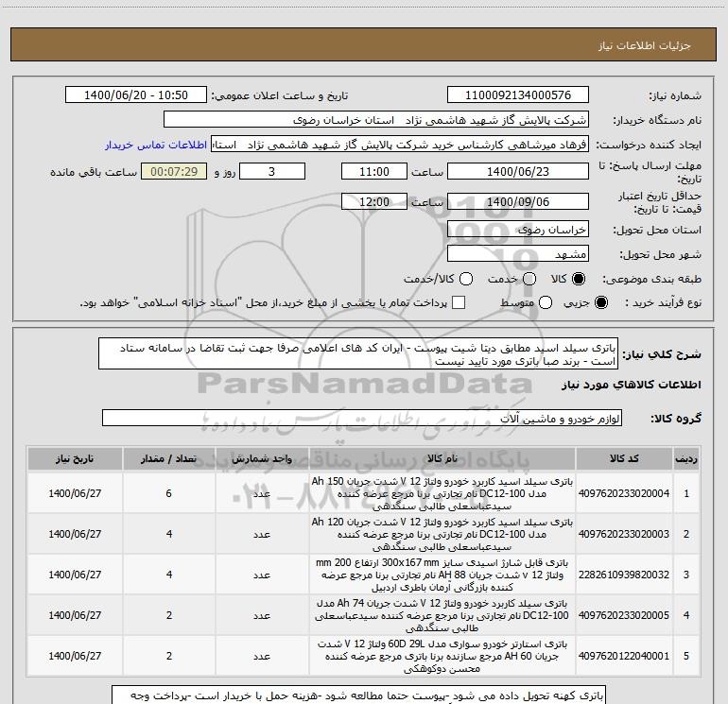Click the delivery city field مشهد
Screen dimensions: 728x704
(x=516, y=254)
